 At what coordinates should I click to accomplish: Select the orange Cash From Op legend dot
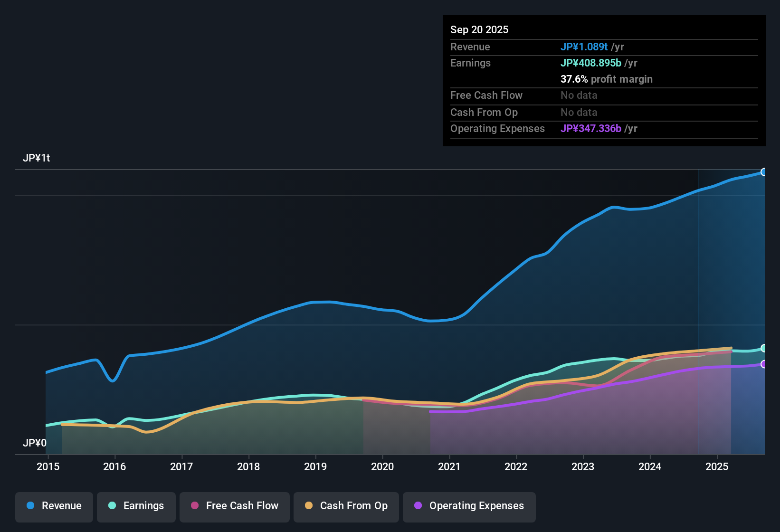[x=308, y=506]
